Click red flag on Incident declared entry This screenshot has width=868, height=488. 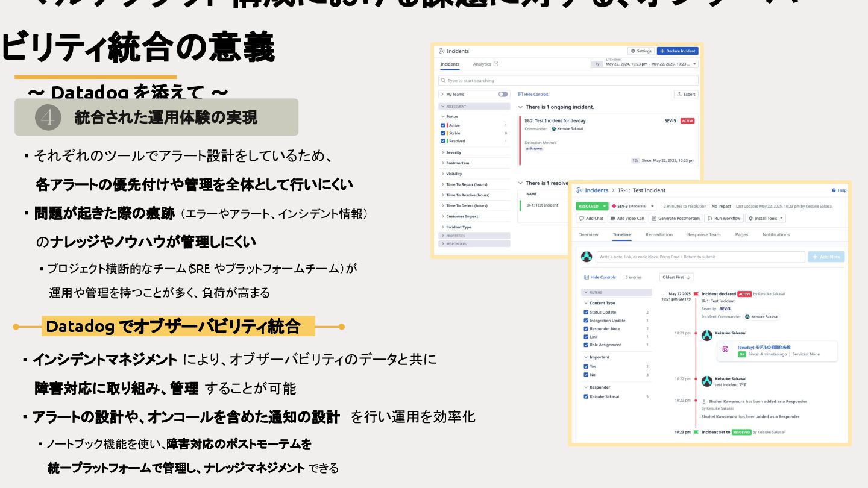point(696,294)
